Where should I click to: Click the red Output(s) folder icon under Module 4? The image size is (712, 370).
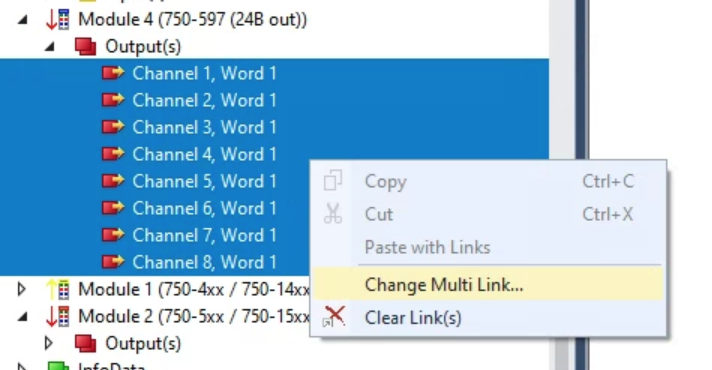coord(85,47)
